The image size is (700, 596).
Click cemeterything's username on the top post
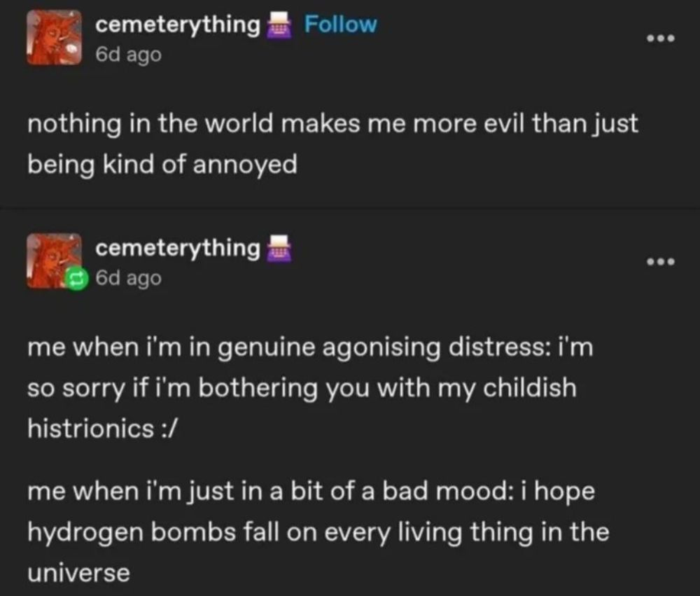[x=178, y=25]
